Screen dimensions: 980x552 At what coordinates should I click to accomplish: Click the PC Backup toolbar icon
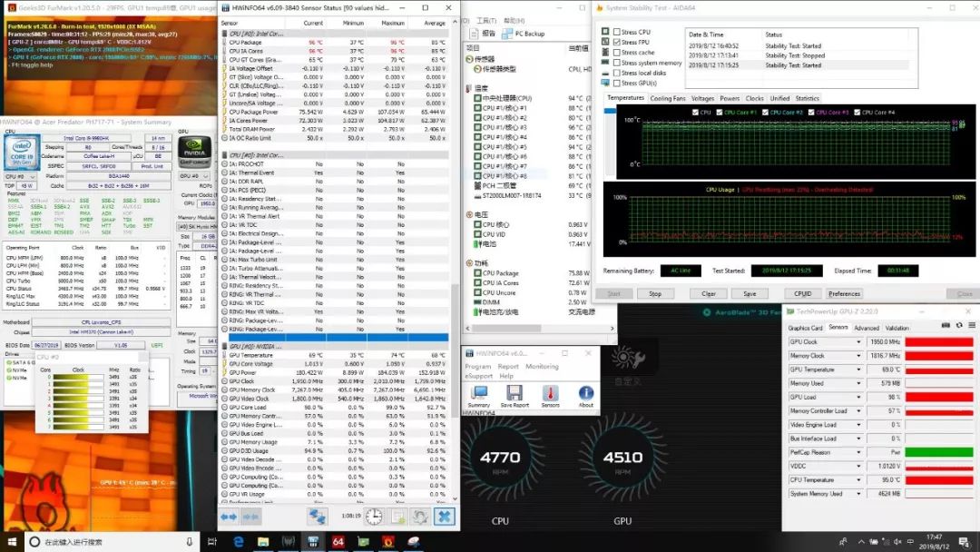pos(524,33)
